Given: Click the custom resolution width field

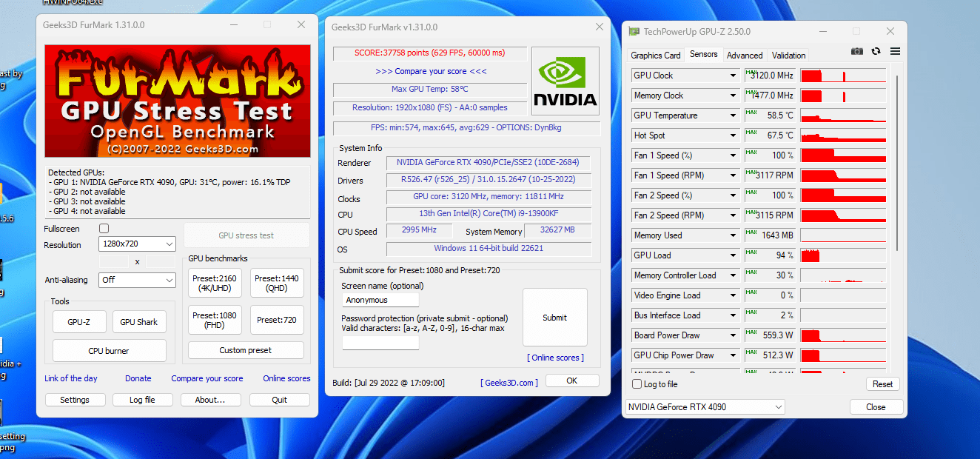Looking at the screenshot, I should (x=114, y=261).
